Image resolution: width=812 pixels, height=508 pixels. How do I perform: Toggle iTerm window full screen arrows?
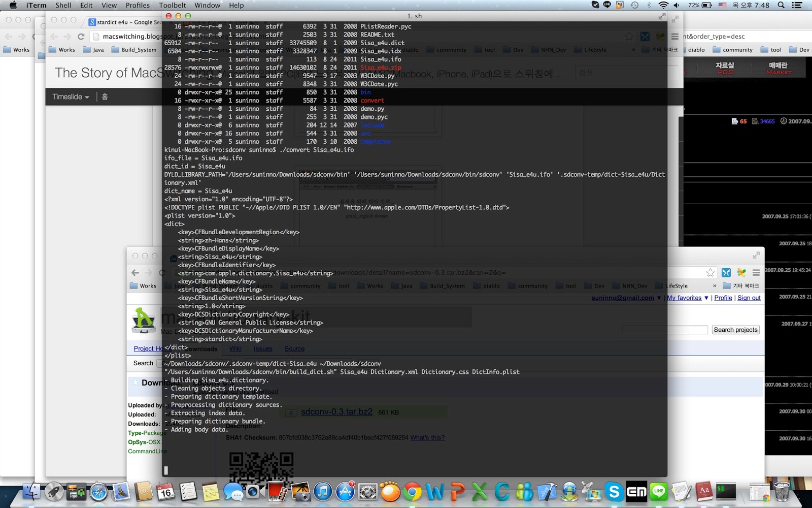tap(662, 16)
